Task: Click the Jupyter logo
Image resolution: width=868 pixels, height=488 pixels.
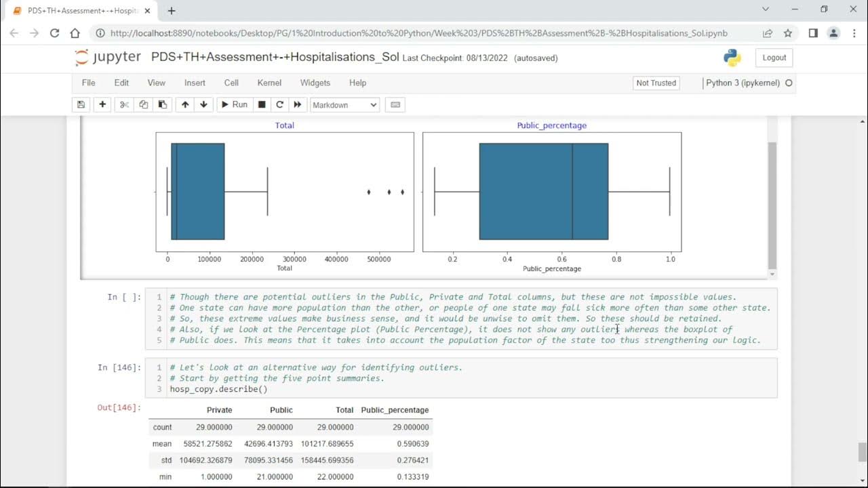Action: coord(108,58)
